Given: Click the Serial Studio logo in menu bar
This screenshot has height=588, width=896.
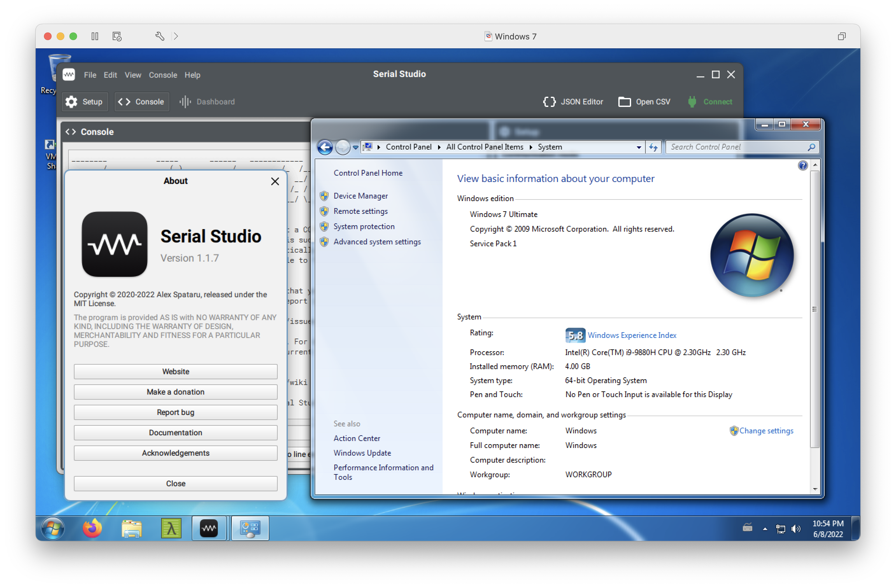Looking at the screenshot, I should tap(69, 74).
